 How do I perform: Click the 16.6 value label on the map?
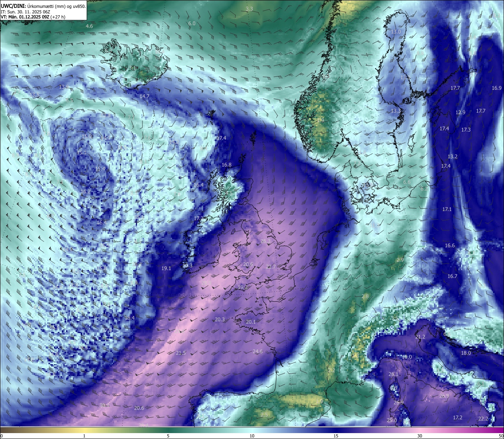coord(450,246)
